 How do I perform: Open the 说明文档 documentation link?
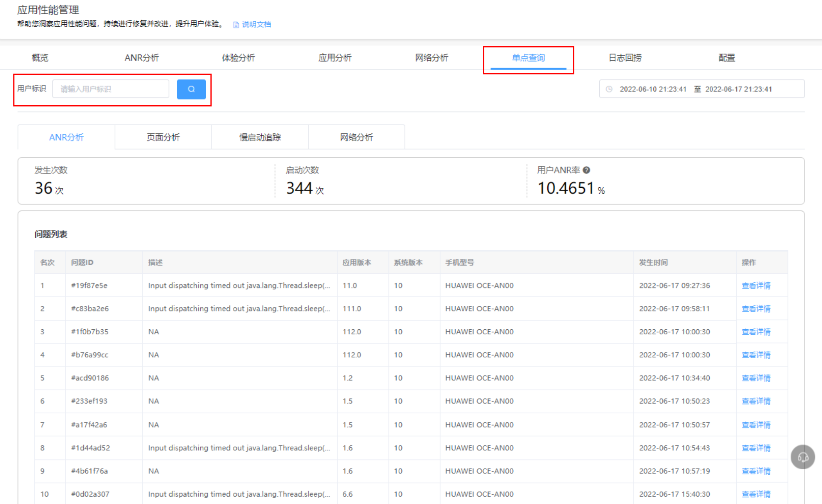[256, 24]
